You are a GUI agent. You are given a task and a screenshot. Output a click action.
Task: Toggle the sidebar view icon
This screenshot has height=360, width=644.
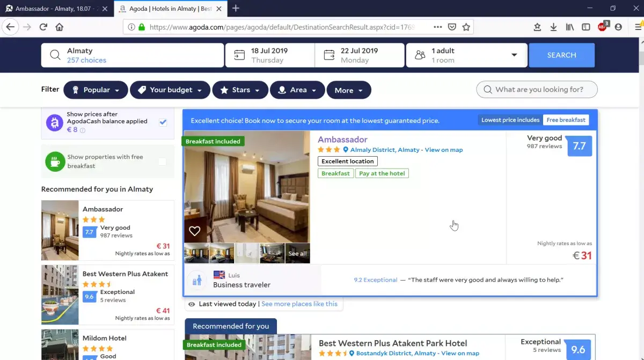coord(586,27)
